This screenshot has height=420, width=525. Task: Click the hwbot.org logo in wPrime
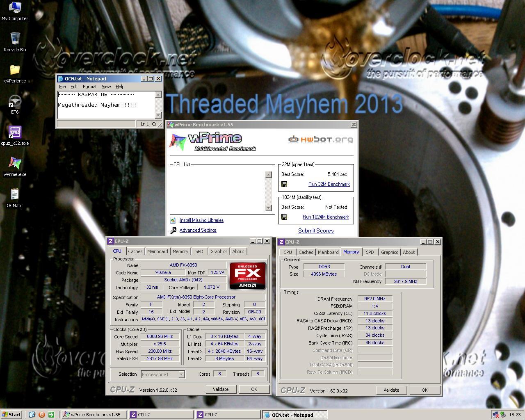tap(320, 139)
